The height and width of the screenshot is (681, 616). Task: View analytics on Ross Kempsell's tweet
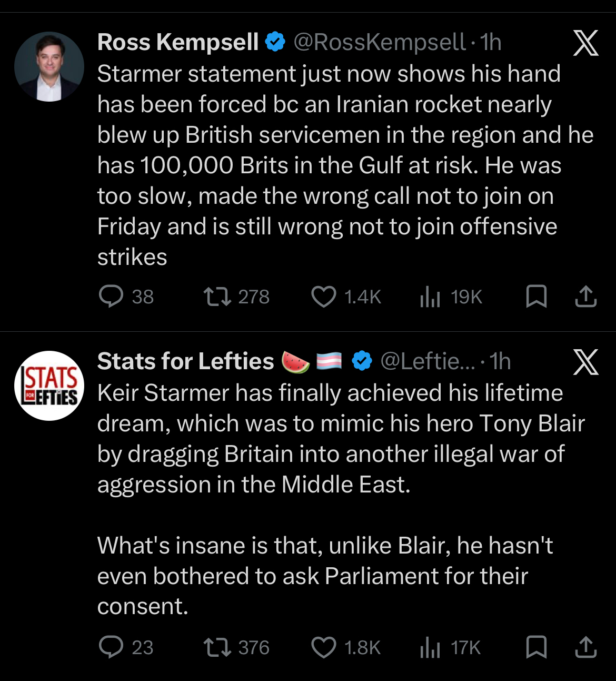pyautogui.click(x=430, y=298)
